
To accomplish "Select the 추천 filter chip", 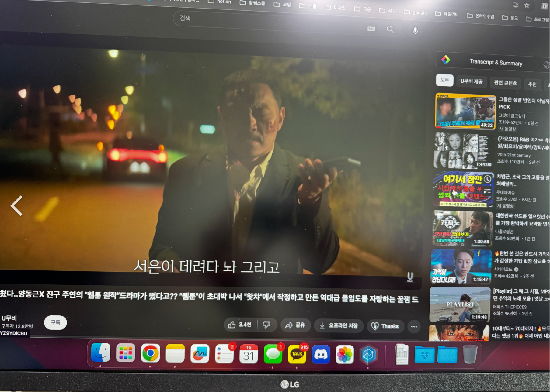I will 532,84.
